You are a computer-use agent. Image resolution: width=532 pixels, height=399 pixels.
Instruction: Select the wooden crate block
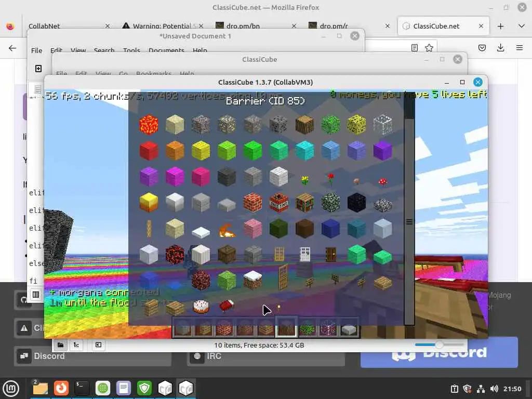pyautogui.click(x=227, y=255)
